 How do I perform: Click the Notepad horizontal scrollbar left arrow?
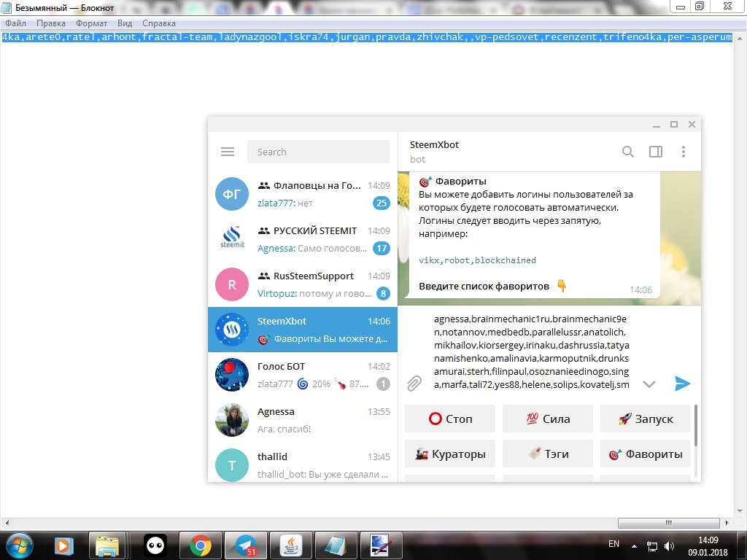pyautogui.click(x=7, y=523)
